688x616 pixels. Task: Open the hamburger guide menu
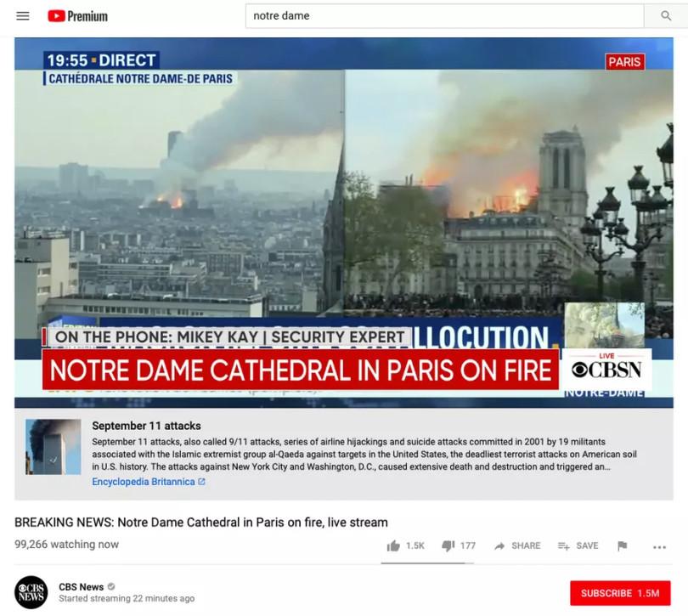23,16
